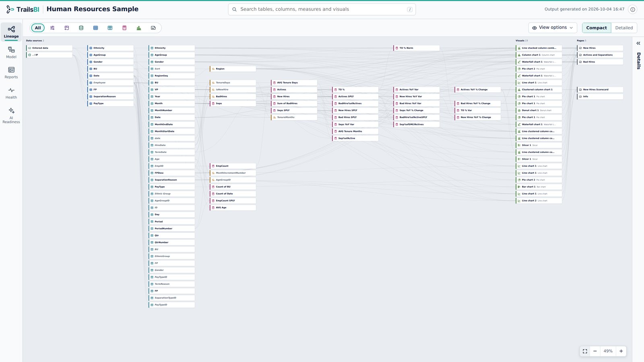Zoom in on the lineage canvas
Screen dimensions: 644x362
(621, 351)
